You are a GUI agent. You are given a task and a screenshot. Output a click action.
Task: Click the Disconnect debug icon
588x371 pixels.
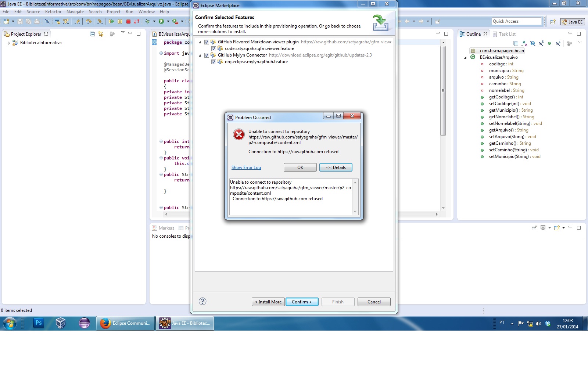click(137, 21)
